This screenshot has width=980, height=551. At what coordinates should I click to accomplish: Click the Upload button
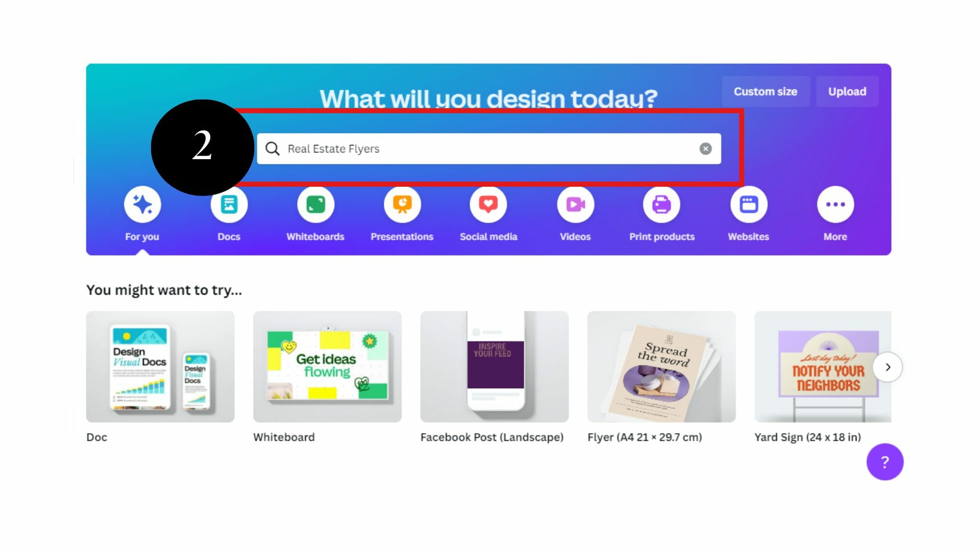coord(847,91)
